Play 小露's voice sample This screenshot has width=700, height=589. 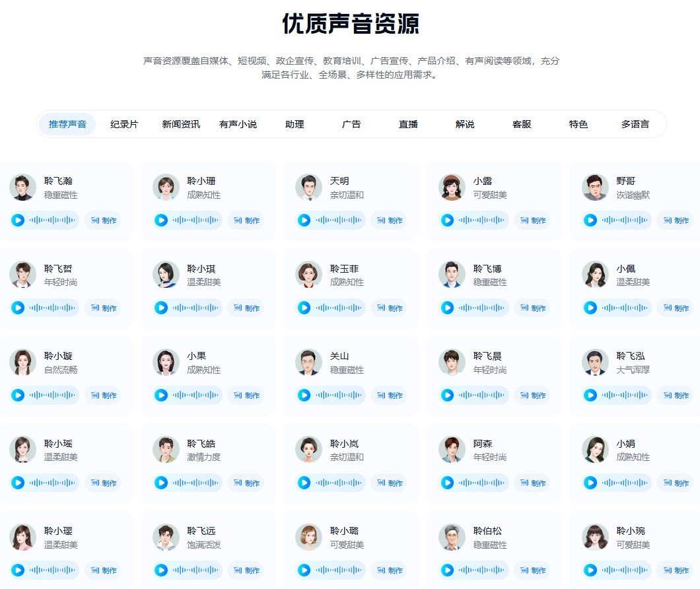pos(446,220)
